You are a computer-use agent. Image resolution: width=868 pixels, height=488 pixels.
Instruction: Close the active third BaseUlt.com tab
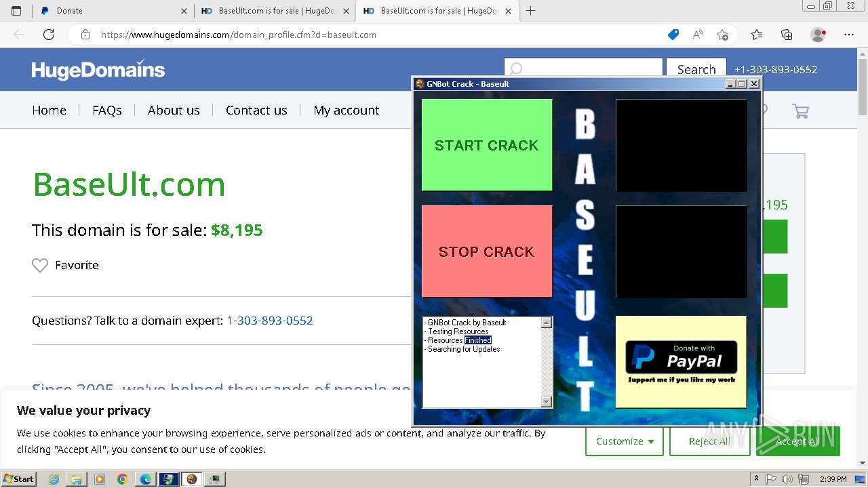click(508, 11)
